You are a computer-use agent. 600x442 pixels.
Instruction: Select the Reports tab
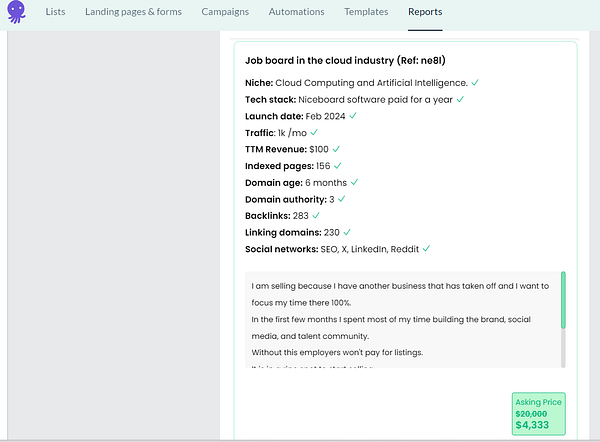coord(425,12)
